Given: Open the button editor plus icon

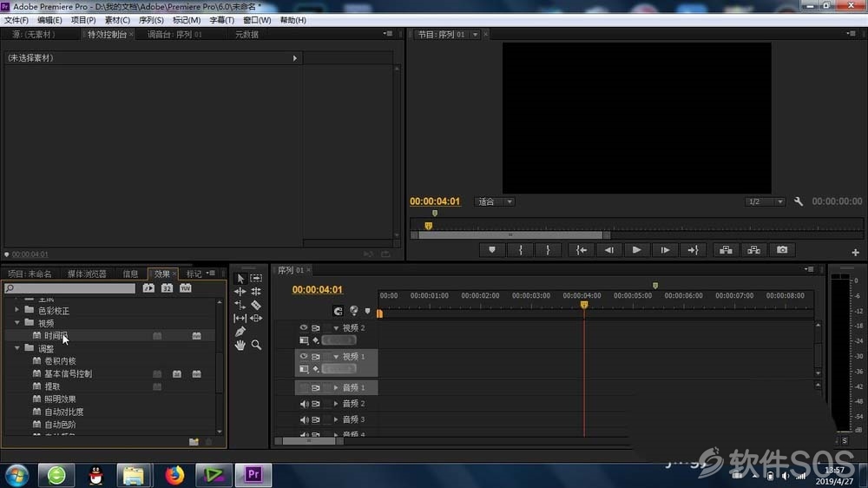Looking at the screenshot, I should (x=855, y=252).
